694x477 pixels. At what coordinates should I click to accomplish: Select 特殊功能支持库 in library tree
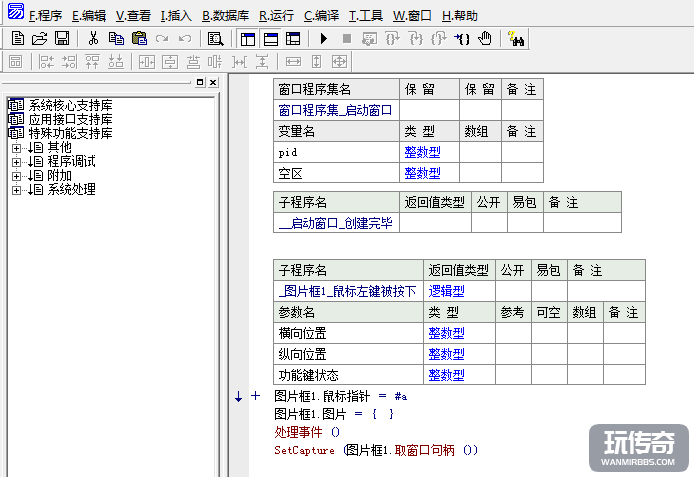coord(70,133)
